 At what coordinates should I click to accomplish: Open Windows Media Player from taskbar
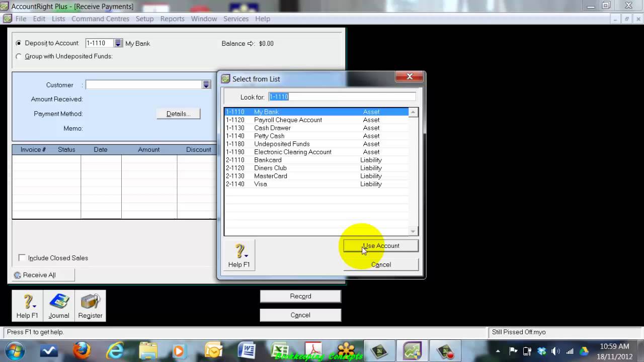tap(179, 350)
